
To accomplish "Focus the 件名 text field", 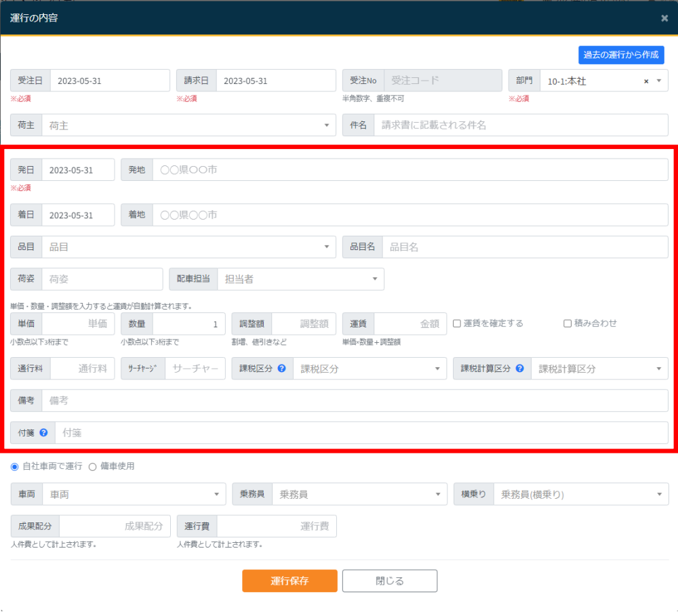I will (520, 125).
